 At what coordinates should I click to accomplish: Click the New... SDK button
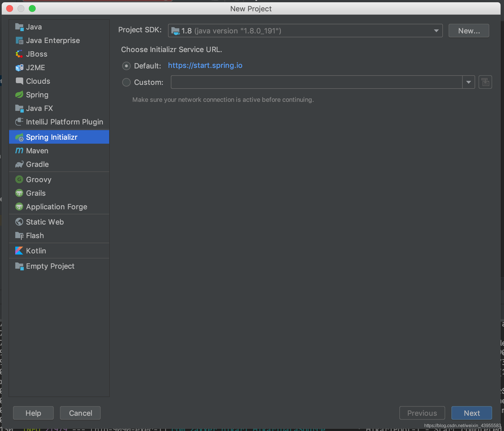click(x=469, y=31)
